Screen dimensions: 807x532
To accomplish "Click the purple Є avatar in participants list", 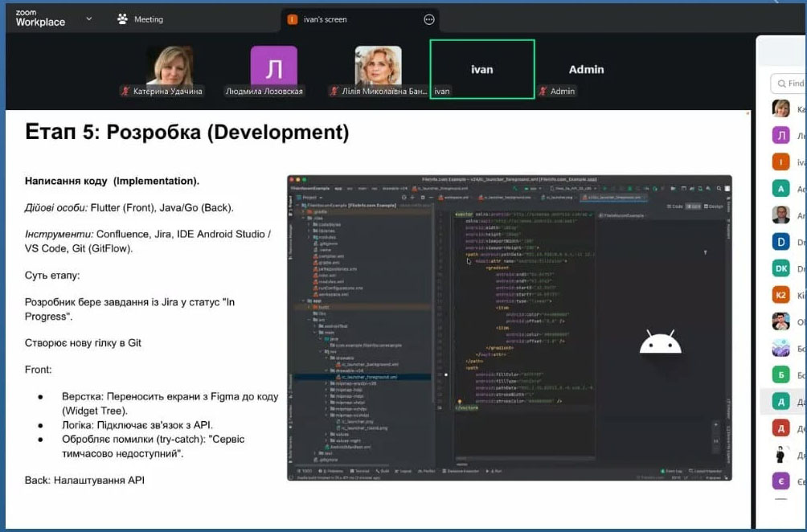I will coord(780,481).
